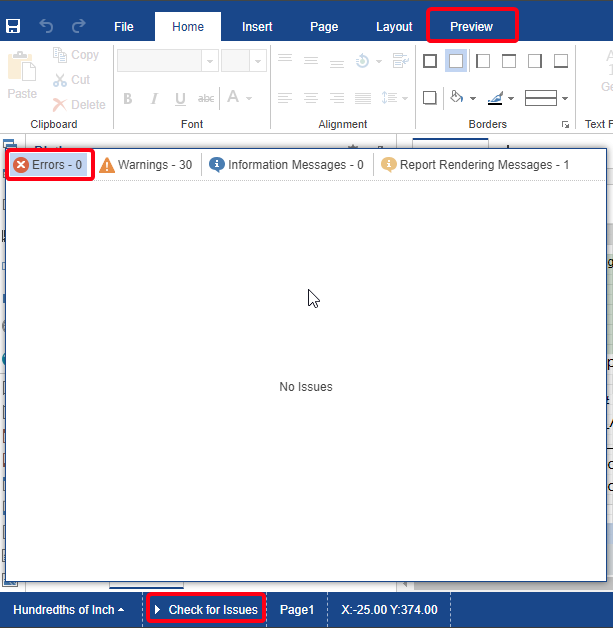Viewport: 613px width, 628px height.
Task: Apply the no border icon
Action: pyautogui.click(x=456, y=61)
